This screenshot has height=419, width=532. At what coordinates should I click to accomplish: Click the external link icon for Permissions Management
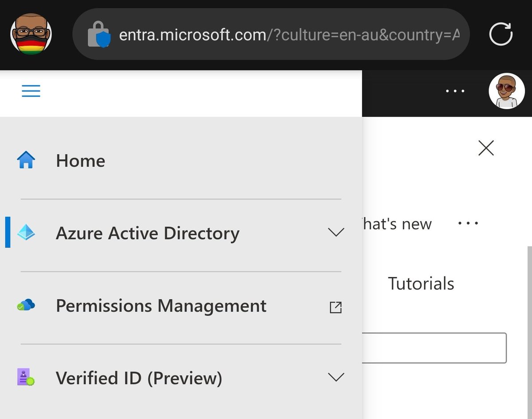pyautogui.click(x=336, y=307)
